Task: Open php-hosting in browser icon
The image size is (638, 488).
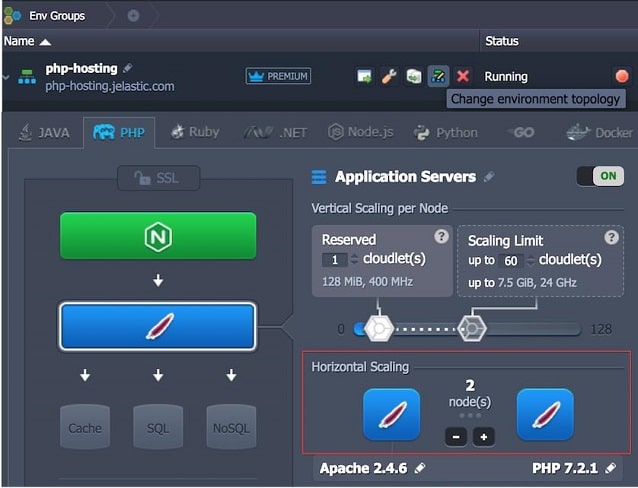Action: click(364, 76)
